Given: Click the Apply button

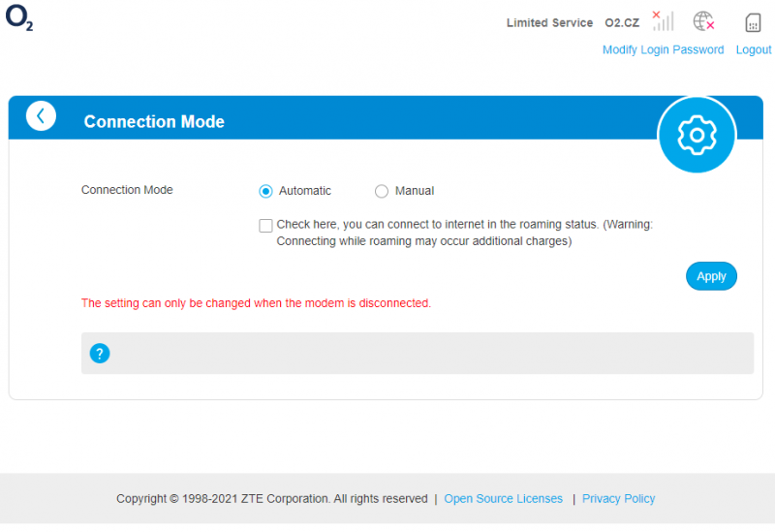Looking at the screenshot, I should [x=711, y=276].
